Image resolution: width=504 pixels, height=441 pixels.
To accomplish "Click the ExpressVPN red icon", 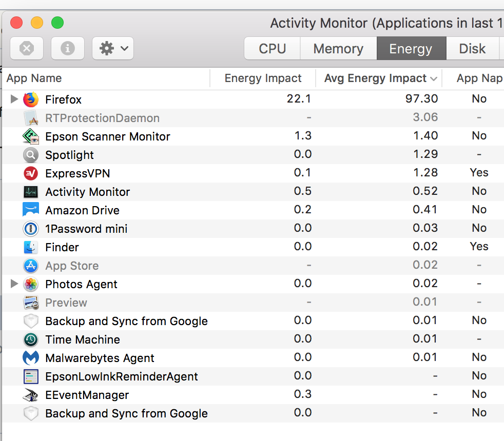I will pyautogui.click(x=31, y=173).
